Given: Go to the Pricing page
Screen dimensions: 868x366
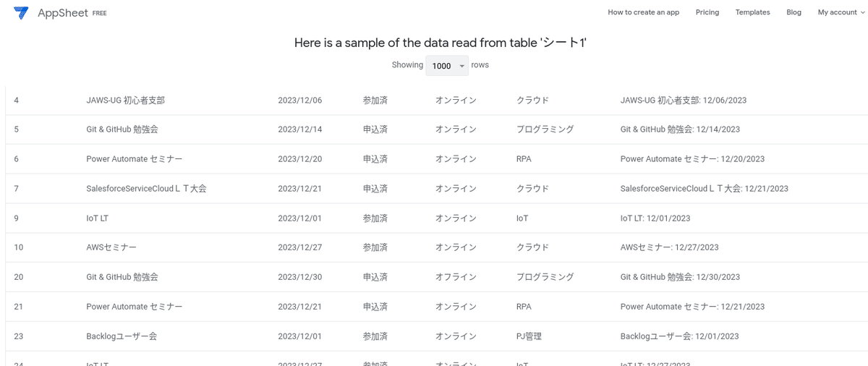Looking at the screenshot, I should coord(707,12).
